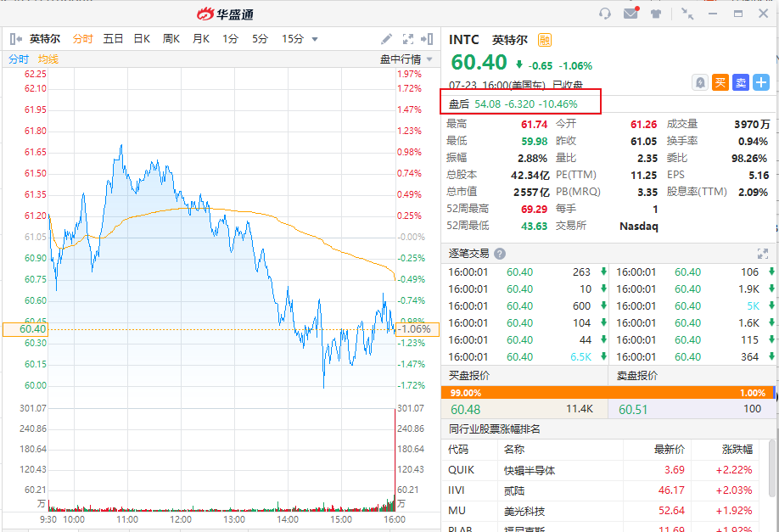Open customer service headset icon
This screenshot has width=779, height=532.
605,14
